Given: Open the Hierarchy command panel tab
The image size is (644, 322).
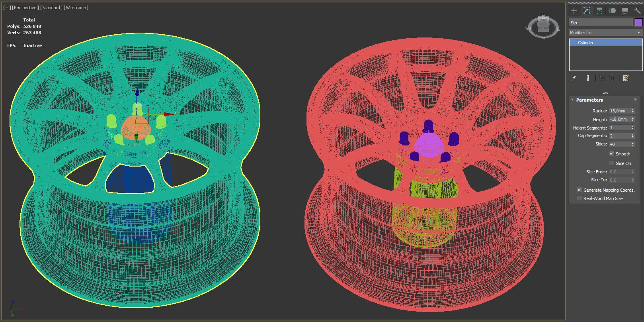Looking at the screenshot, I should [599, 11].
